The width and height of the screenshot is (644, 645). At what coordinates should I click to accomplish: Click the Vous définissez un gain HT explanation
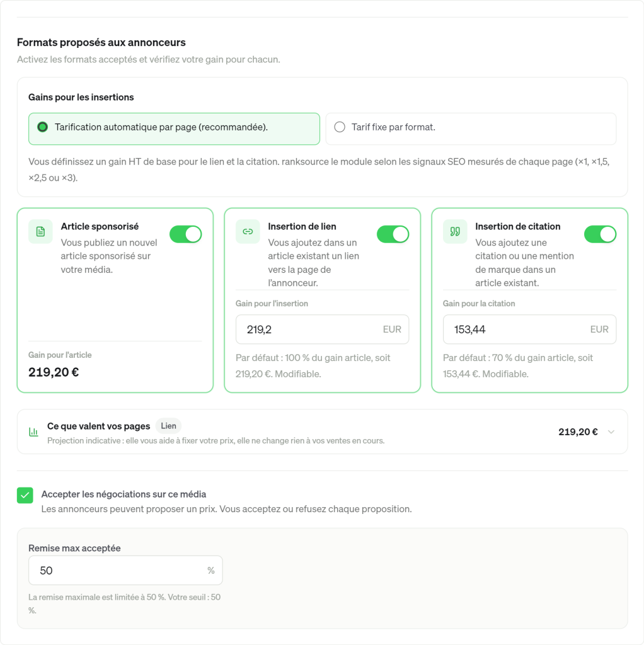coord(319,169)
